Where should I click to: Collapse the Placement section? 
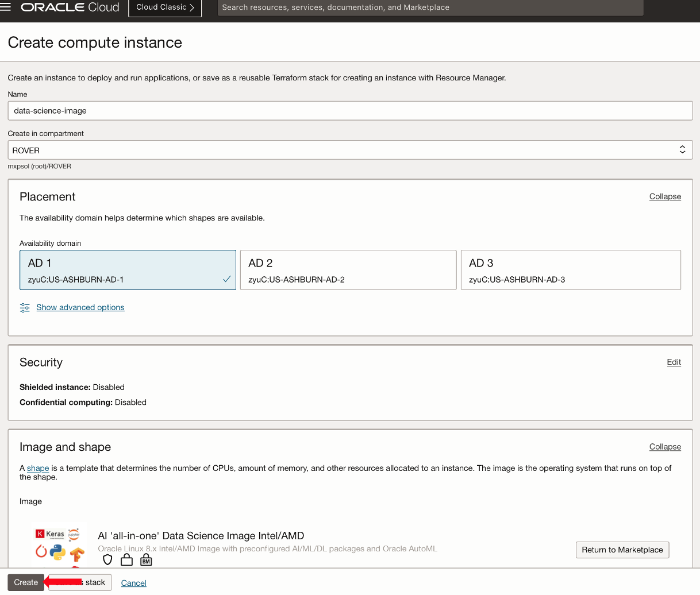[665, 196]
